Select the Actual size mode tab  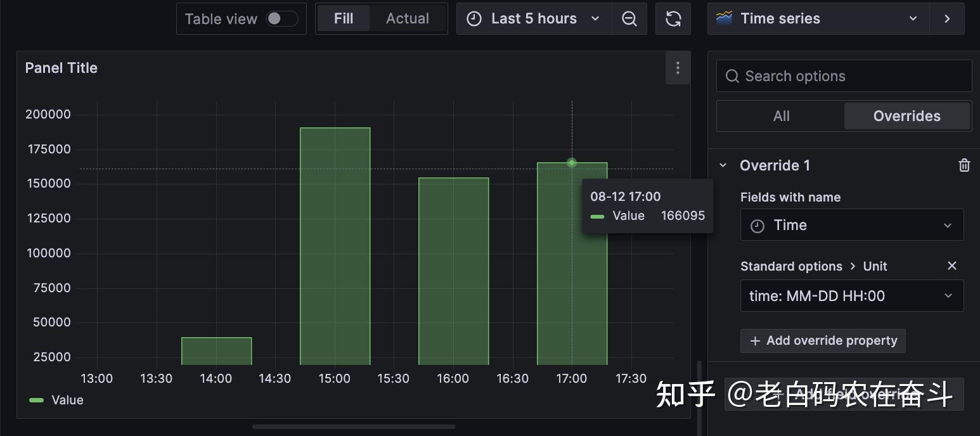(407, 18)
